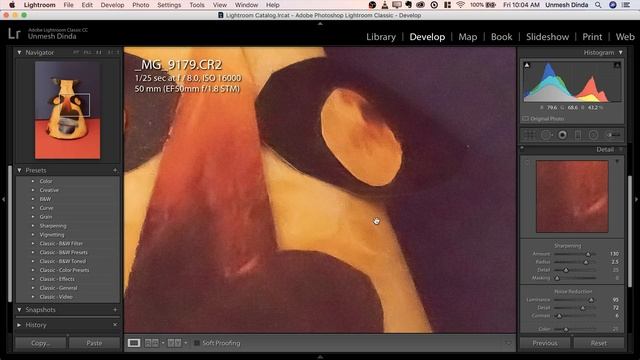
Task: Switch to the Print module
Action: click(x=592, y=37)
